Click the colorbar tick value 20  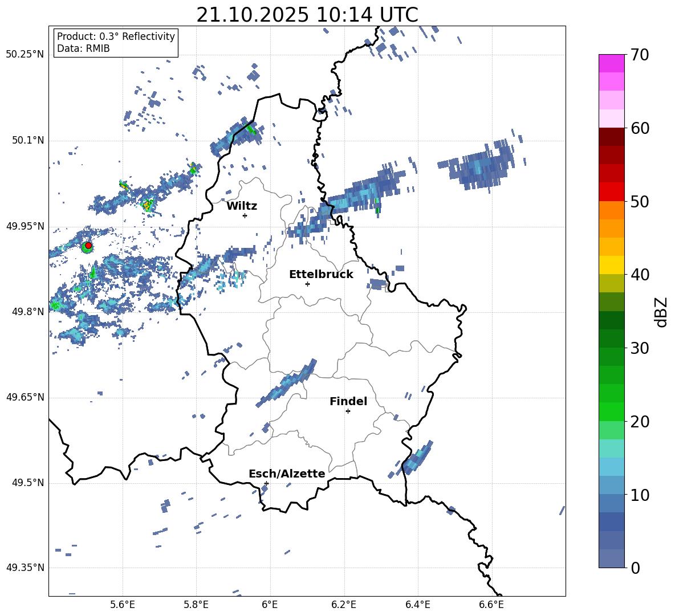pos(640,421)
